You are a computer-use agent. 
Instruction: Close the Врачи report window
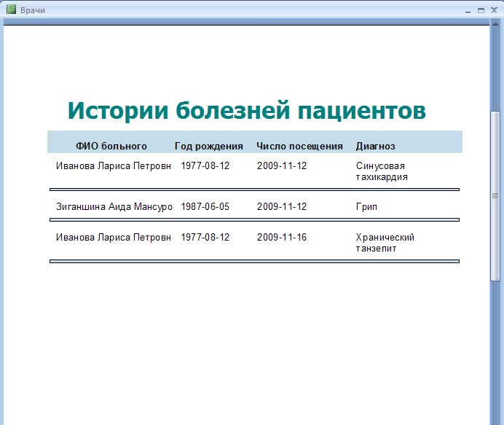(495, 11)
